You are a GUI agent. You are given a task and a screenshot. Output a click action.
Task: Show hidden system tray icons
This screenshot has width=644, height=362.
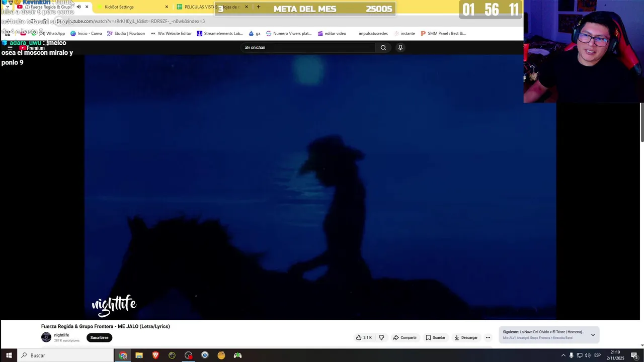(563, 355)
